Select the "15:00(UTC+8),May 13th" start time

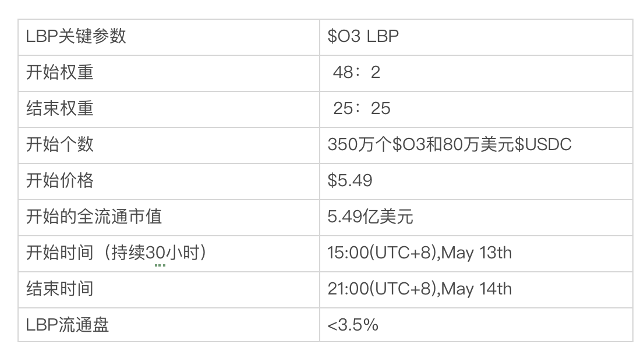(419, 253)
